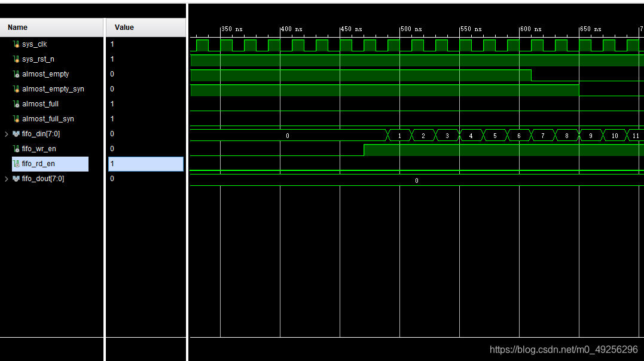
Task: Click the sys_rst_n signal type icon
Action: click(x=16, y=59)
